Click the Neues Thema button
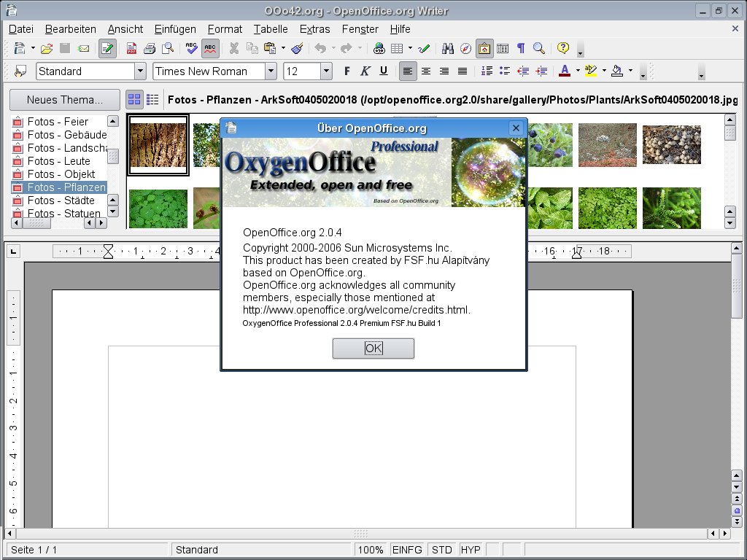This screenshot has width=747, height=560. [x=64, y=99]
